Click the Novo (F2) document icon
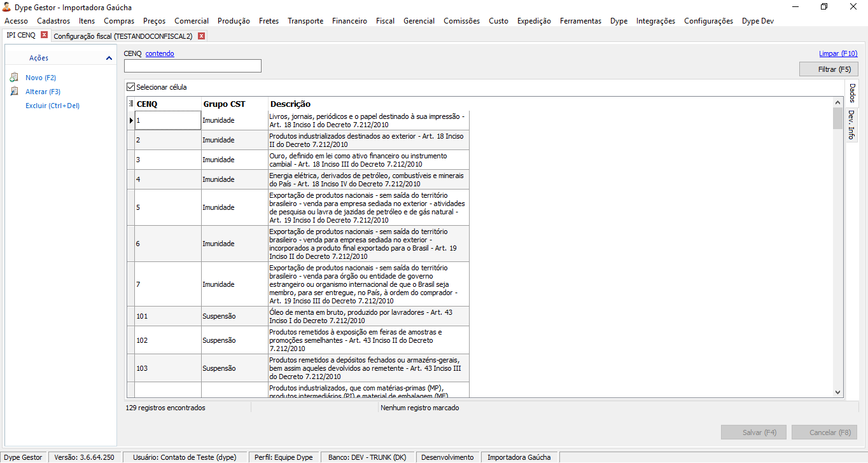 pyautogui.click(x=14, y=78)
